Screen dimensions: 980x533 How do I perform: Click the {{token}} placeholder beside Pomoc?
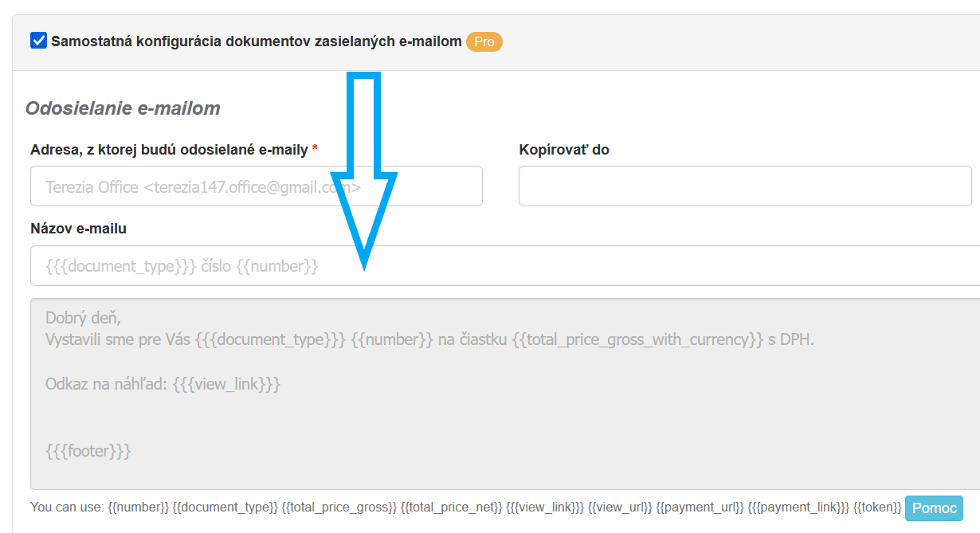[877, 508]
